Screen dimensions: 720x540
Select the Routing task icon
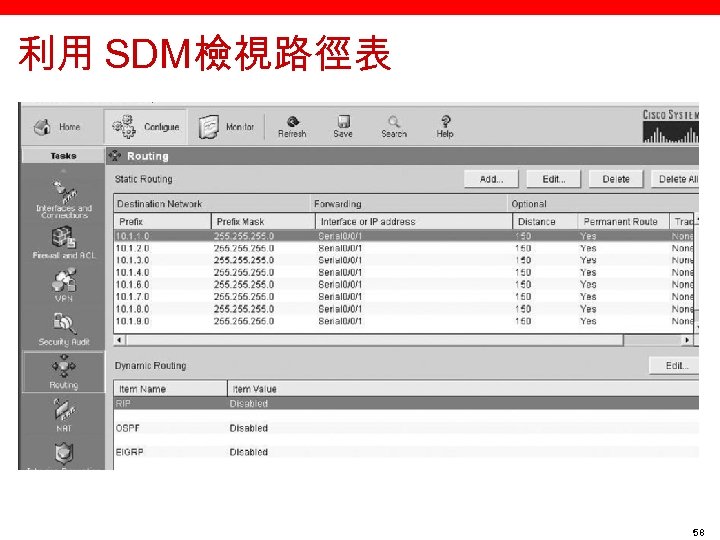tap(64, 372)
